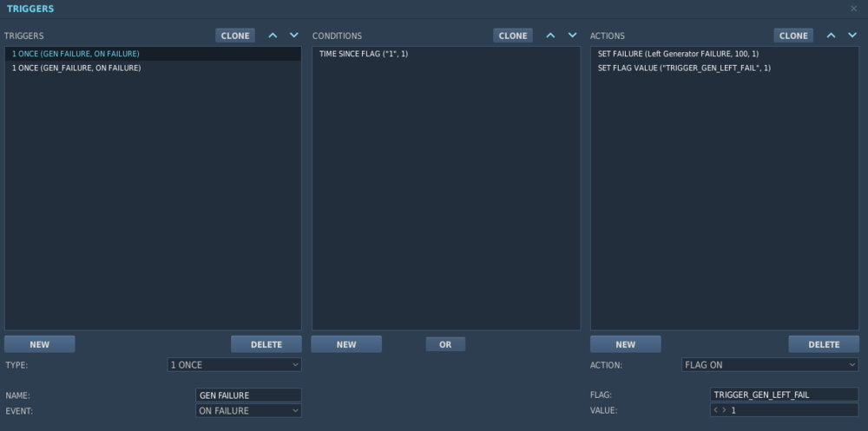Clone the selected trigger
The height and width of the screenshot is (431, 868).
pos(235,36)
